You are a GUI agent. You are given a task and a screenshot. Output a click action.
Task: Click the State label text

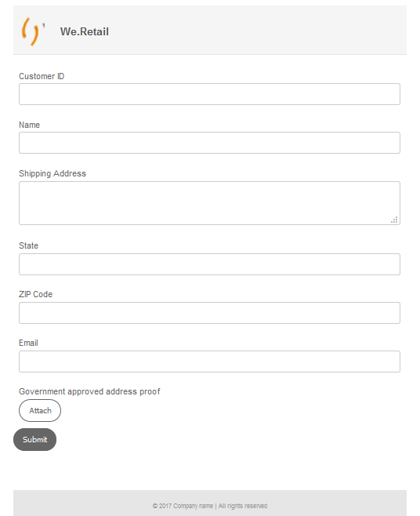click(29, 245)
